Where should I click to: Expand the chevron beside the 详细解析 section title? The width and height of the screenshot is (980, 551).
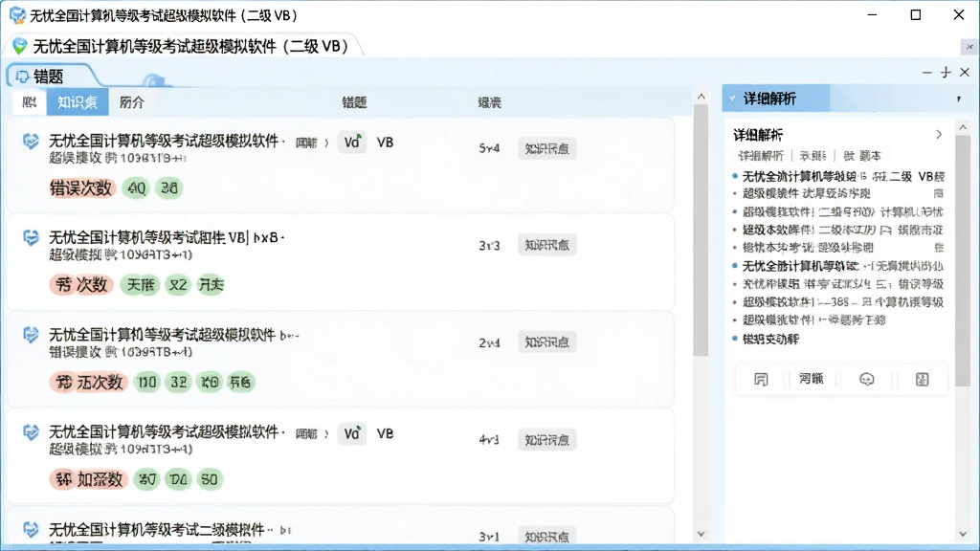coord(939,134)
